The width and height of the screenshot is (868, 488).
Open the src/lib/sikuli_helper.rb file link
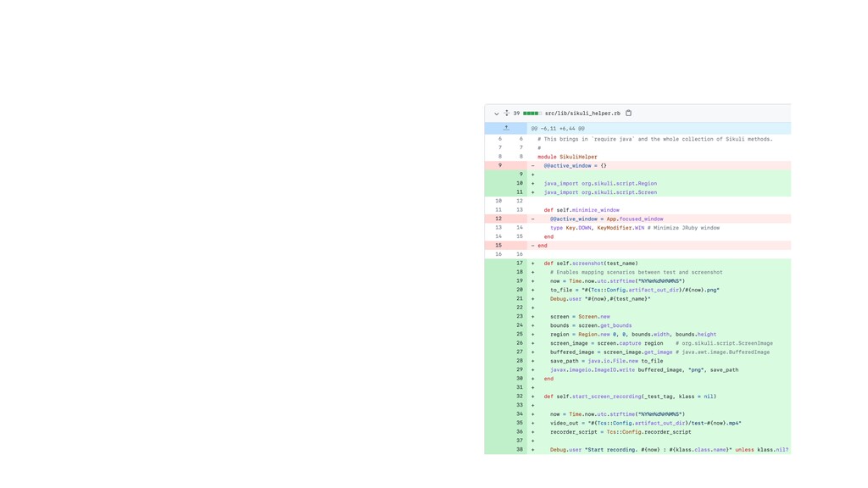[x=582, y=114]
